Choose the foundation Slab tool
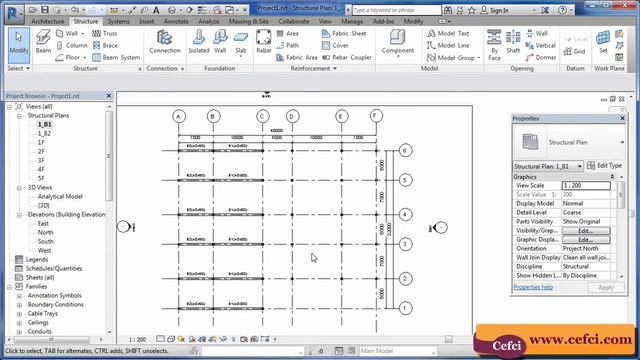 pyautogui.click(x=241, y=42)
